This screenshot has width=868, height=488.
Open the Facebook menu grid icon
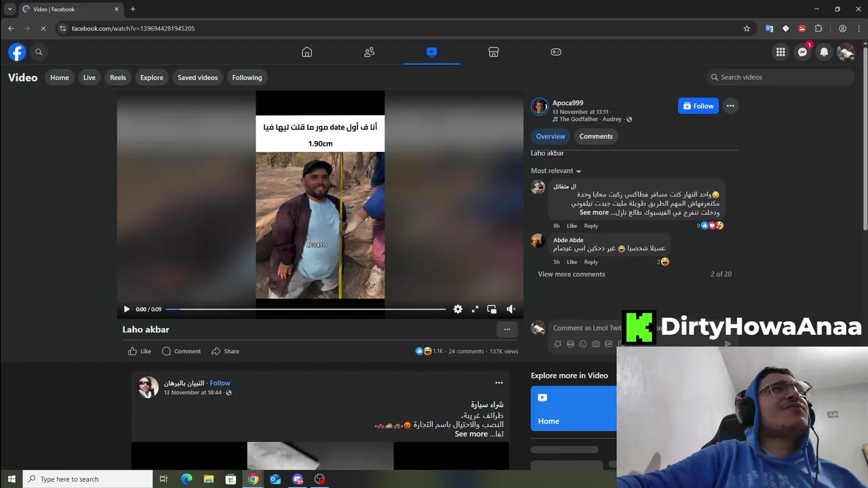781,52
